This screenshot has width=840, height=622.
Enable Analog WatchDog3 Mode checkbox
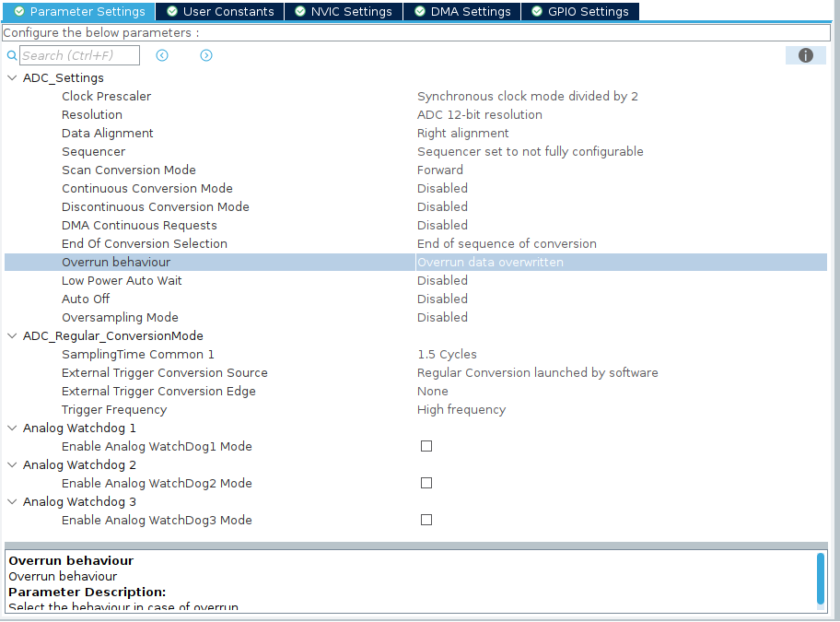(426, 520)
